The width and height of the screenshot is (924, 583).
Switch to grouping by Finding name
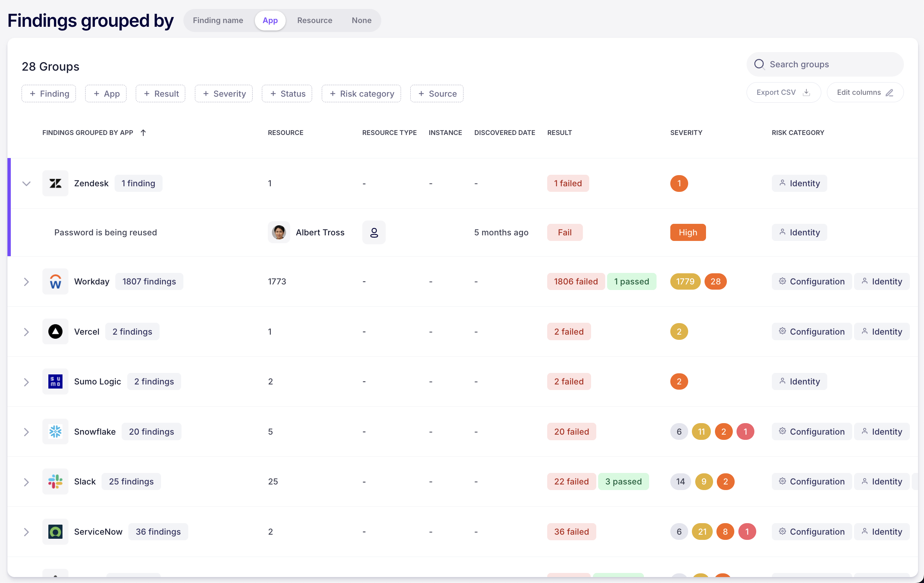click(218, 20)
